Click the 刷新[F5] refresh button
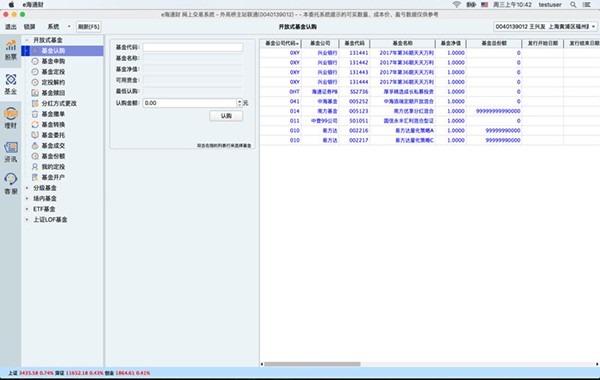600x380 pixels. [89, 27]
